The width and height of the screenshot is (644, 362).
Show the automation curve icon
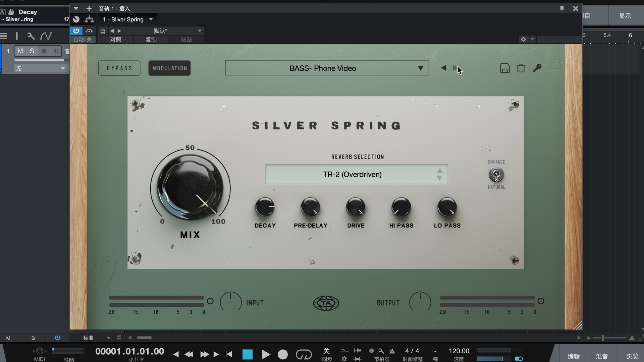pyautogui.click(x=46, y=36)
